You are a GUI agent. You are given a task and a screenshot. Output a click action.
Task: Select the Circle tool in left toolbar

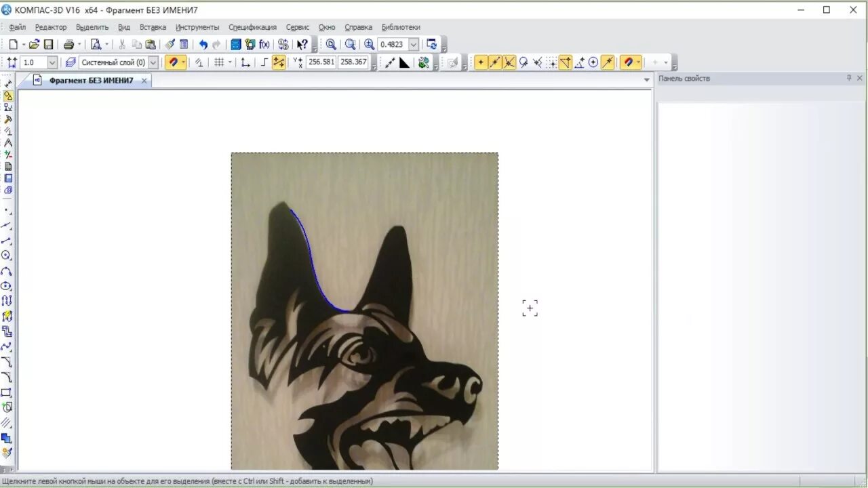click(7, 256)
